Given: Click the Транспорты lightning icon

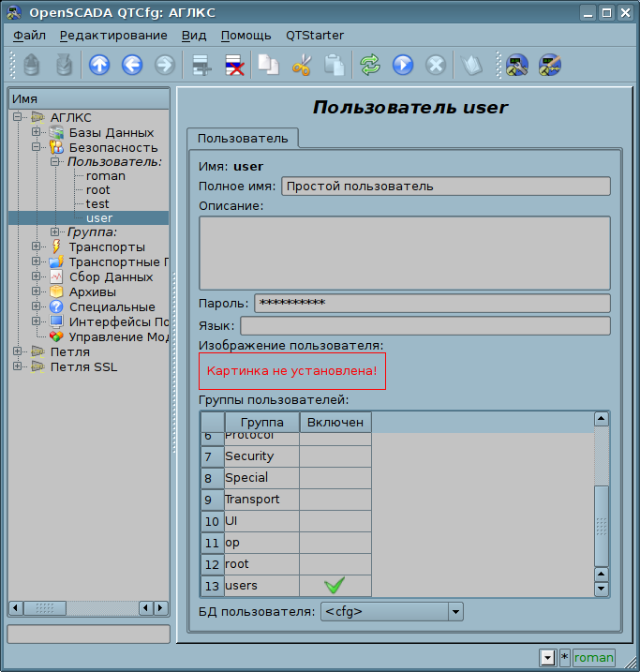Looking at the screenshot, I should click(56, 246).
